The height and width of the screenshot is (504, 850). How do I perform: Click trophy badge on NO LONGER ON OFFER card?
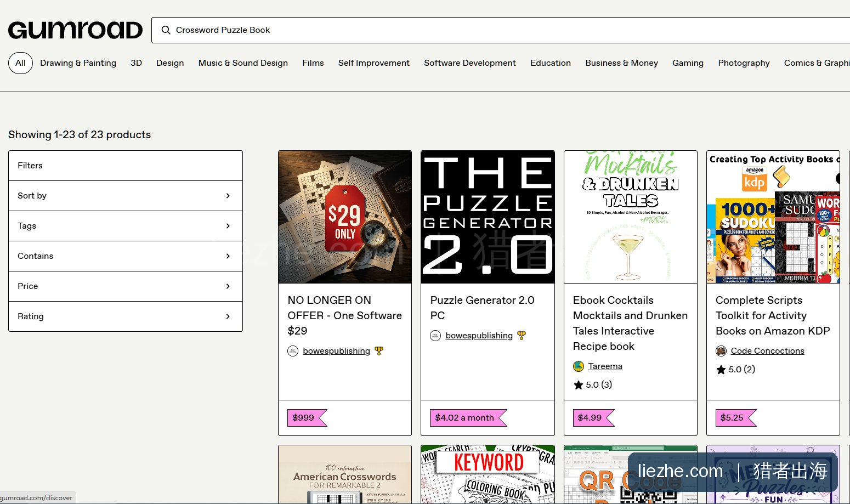[x=379, y=351]
